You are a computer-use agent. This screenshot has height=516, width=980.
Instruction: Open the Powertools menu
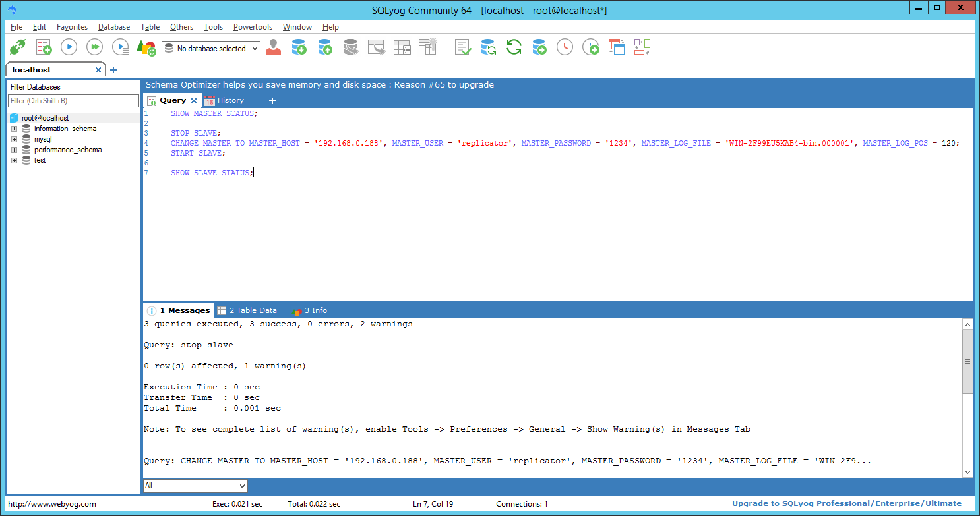253,27
